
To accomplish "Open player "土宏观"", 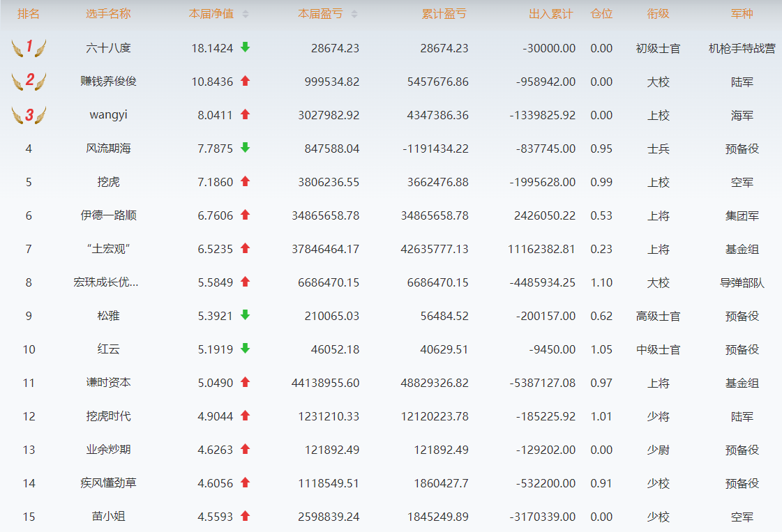I will [108, 249].
